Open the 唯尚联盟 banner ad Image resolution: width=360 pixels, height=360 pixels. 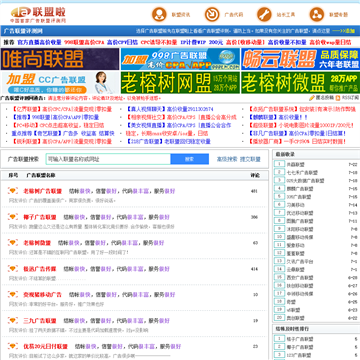60,59
